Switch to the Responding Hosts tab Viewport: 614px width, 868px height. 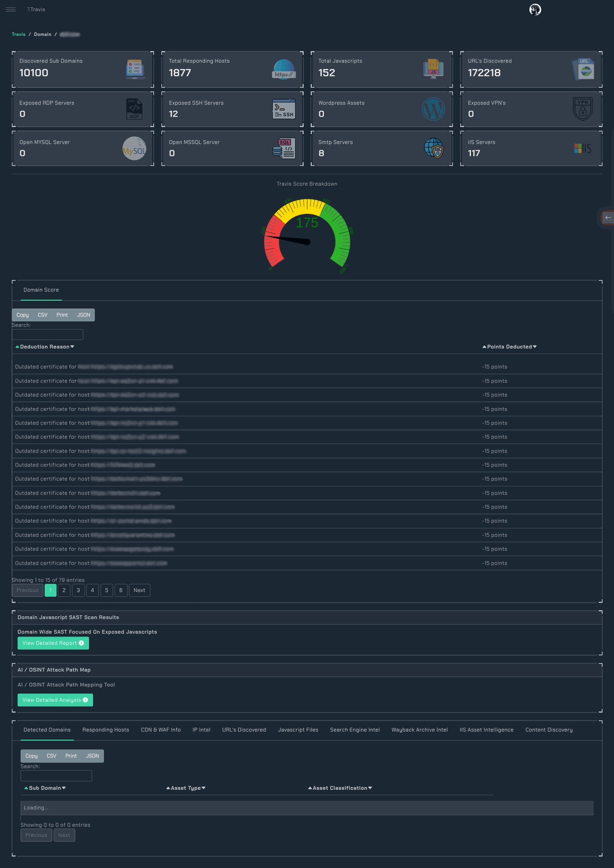pyautogui.click(x=106, y=730)
